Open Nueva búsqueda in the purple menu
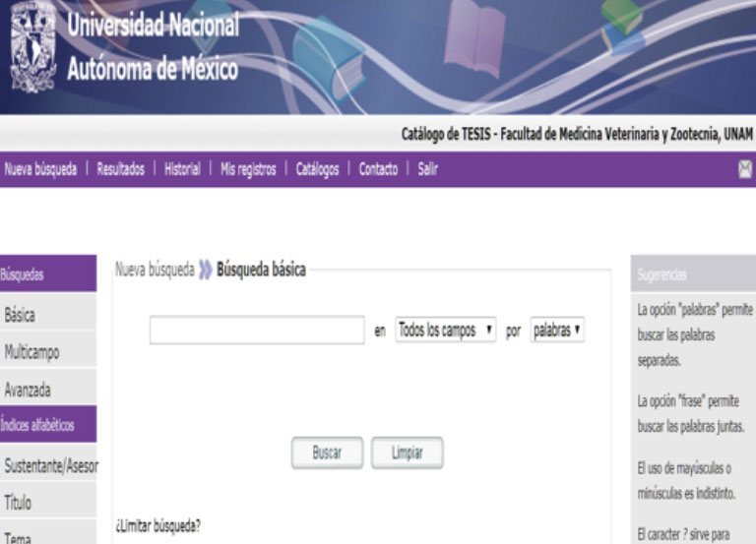 pyautogui.click(x=40, y=169)
